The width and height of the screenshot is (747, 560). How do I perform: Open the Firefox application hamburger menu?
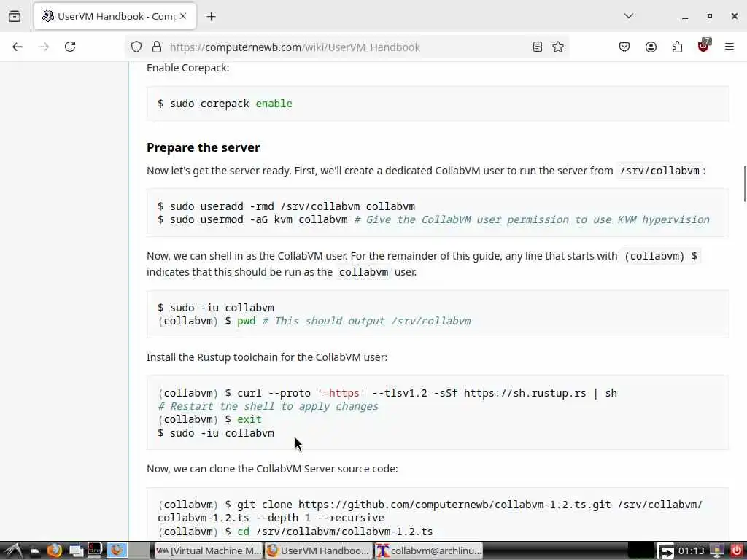(729, 47)
